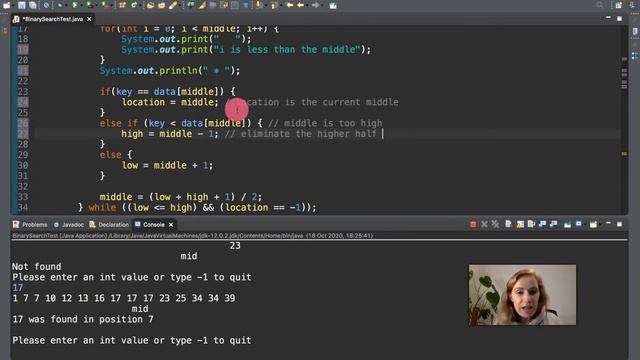Click 'middle = (low + high + 1) / 2;'
Image resolution: width=640 pixels, height=360 pixels.
tap(181, 197)
